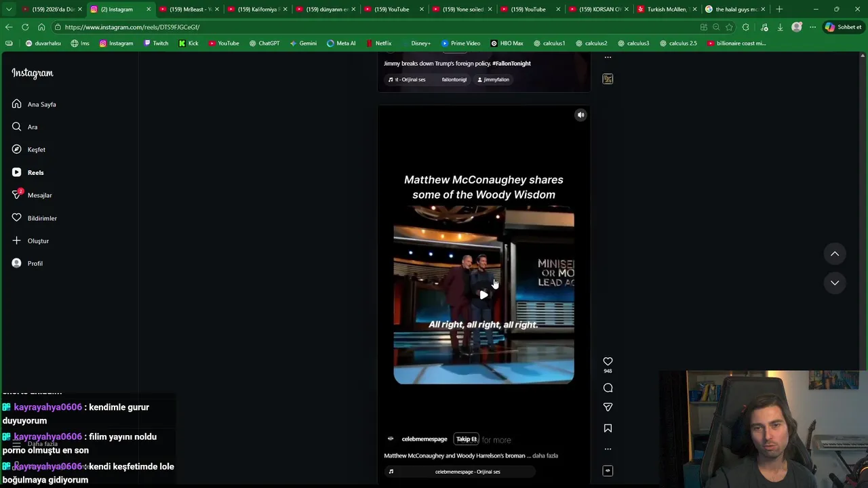Open more options for the Fallon reel
Viewport: 868px width, 488px height.
[x=608, y=58]
